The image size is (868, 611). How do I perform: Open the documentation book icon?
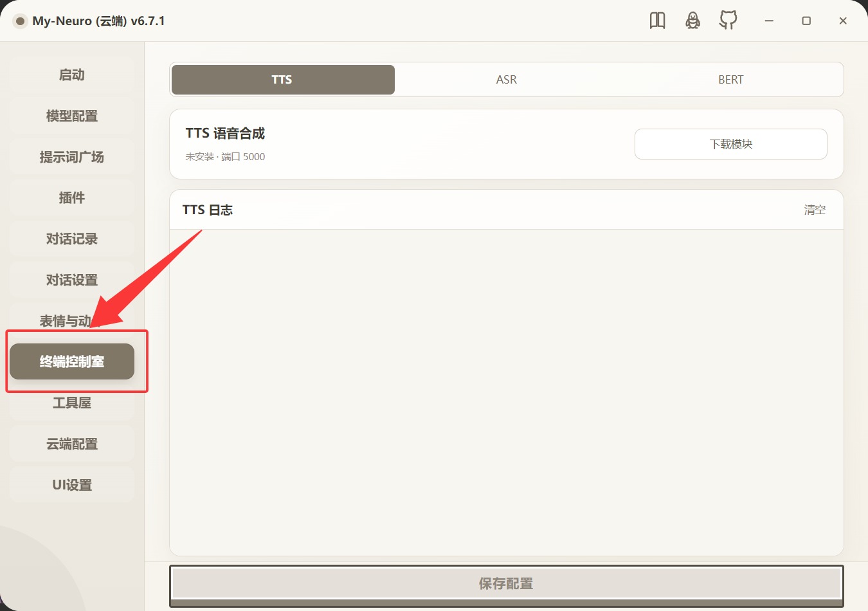657,21
